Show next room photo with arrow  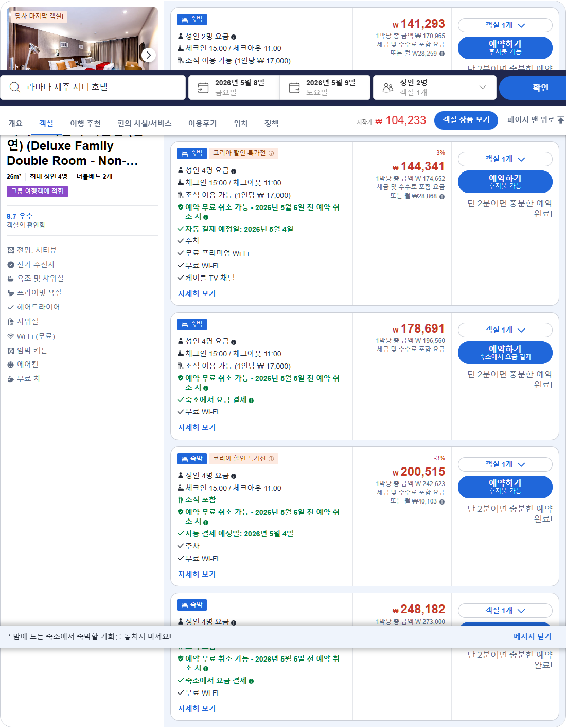pyautogui.click(x=148, y=55)
